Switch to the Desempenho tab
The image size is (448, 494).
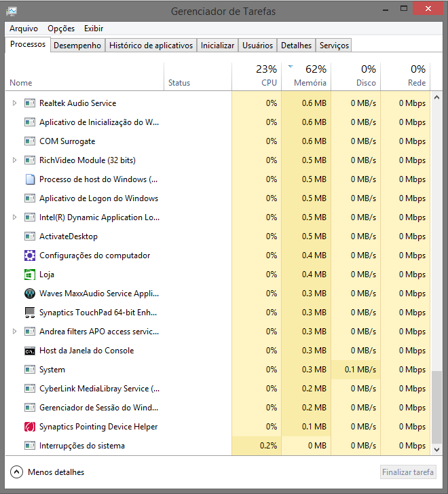point(77,46)
